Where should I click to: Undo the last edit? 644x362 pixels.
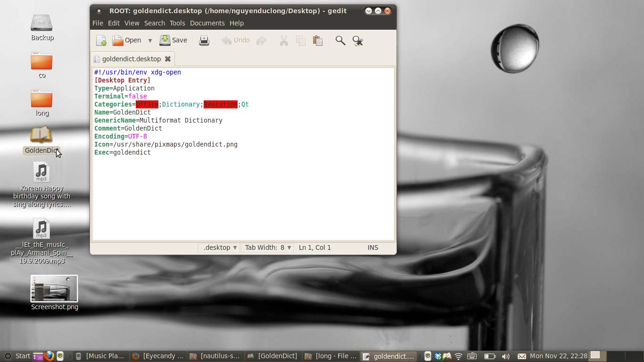[236, 41]
